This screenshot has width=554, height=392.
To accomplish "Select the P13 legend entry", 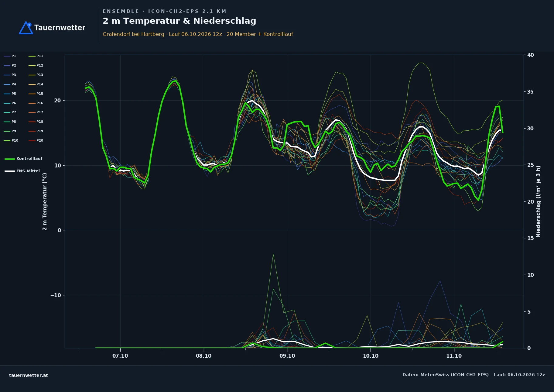I will (36, 75).
